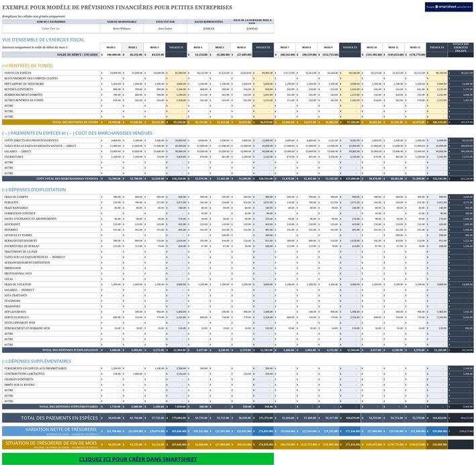
Task: Select the 'MOIS 5' column header
Action: click(220, 48)
